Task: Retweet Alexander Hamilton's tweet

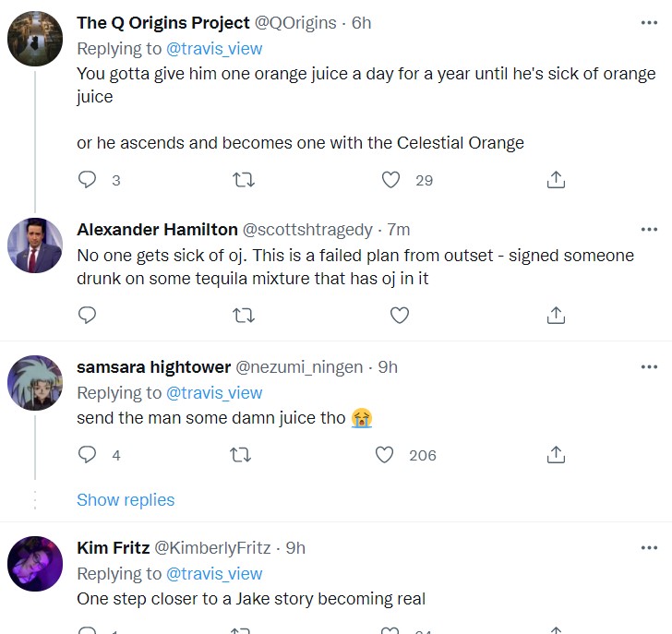Action: point(245,316)
